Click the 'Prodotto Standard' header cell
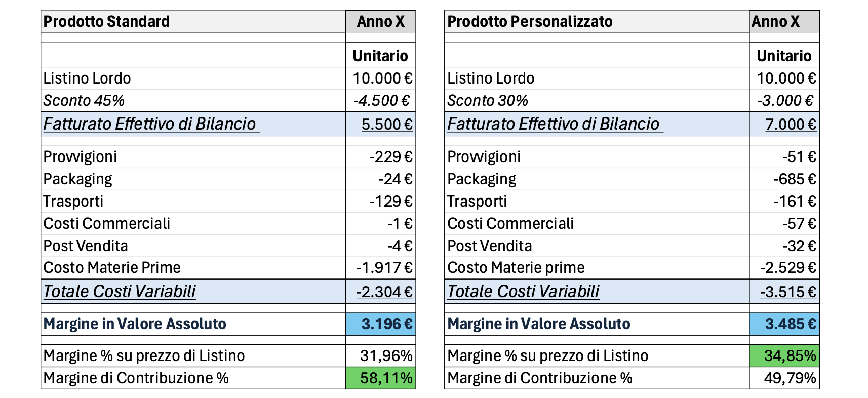Viewport: 868px width, 398px height. 106,22
